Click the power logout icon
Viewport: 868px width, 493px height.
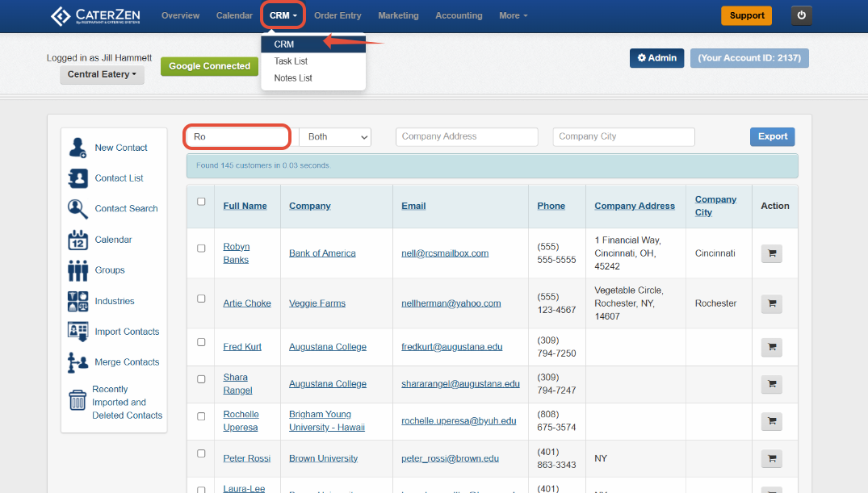tap(802, 15)
